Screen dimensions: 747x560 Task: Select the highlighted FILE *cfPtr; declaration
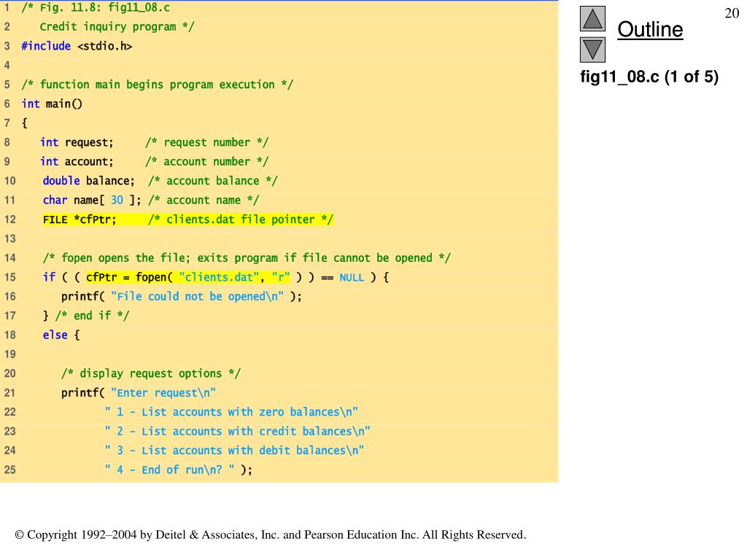pyautogui.click(x=80, y=219)
